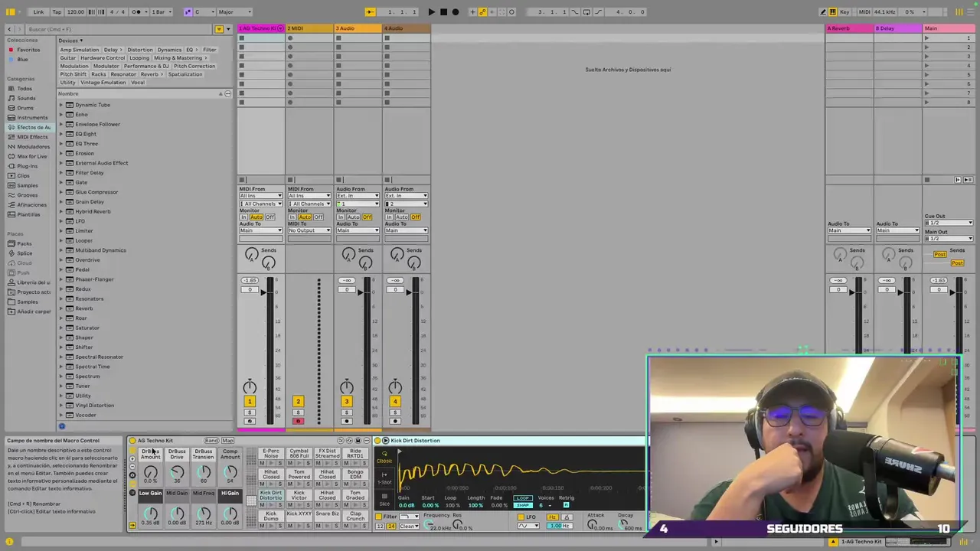Click the browser search field
The width and height of the screenshot is (980, 551).
click(x=119, y=29)
